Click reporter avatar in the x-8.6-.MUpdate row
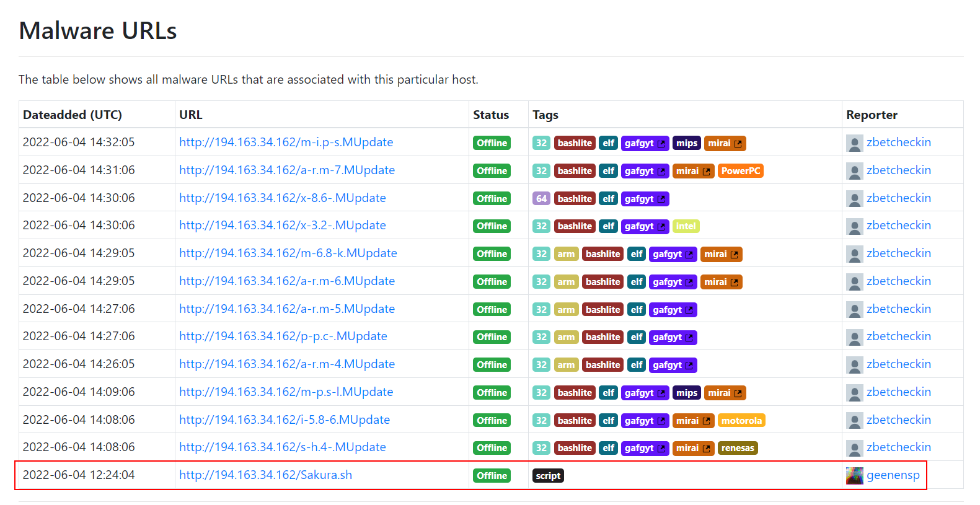The height and width of the screenshot is (505, 980). [x=855, y=199]
